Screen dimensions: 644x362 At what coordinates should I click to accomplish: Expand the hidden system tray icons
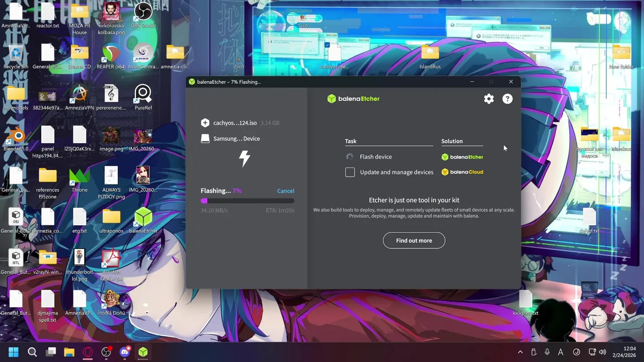[520, 352]
